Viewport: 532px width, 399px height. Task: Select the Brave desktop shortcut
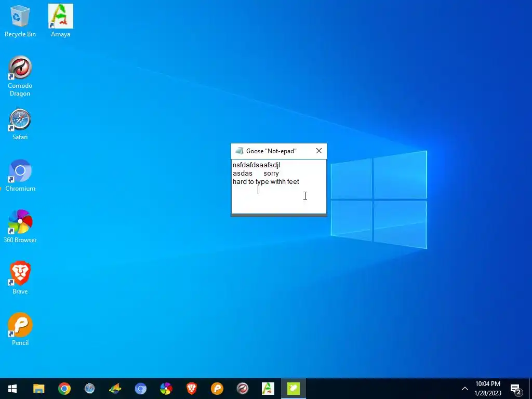[20, 278]
